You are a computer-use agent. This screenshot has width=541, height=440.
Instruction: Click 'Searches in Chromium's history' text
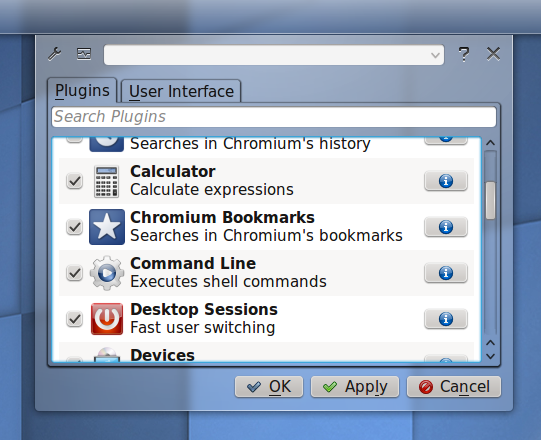coord(250,144)
